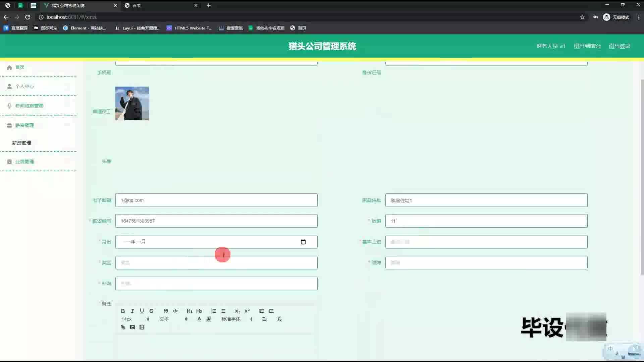The height and width of the screenshot is (362, 644).
Task: Insert an image using the image icon
Action: pos(132,327)
